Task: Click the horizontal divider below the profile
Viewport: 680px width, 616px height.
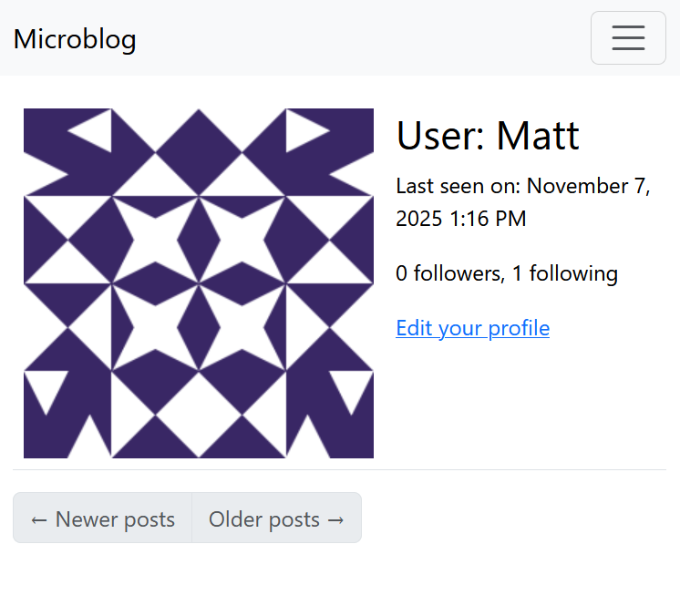Action: (x=339, y=470)
